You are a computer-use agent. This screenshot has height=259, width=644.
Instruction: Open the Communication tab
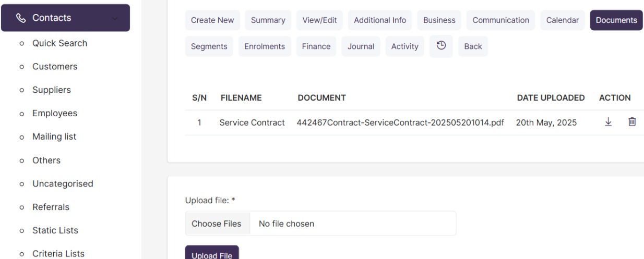coord(500,20)
